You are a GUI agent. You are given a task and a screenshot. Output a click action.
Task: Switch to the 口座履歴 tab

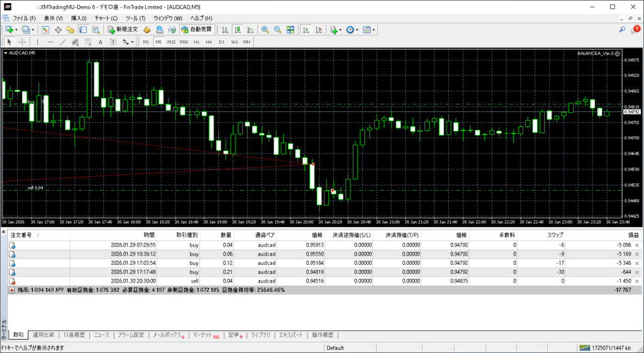coord(74,335)
